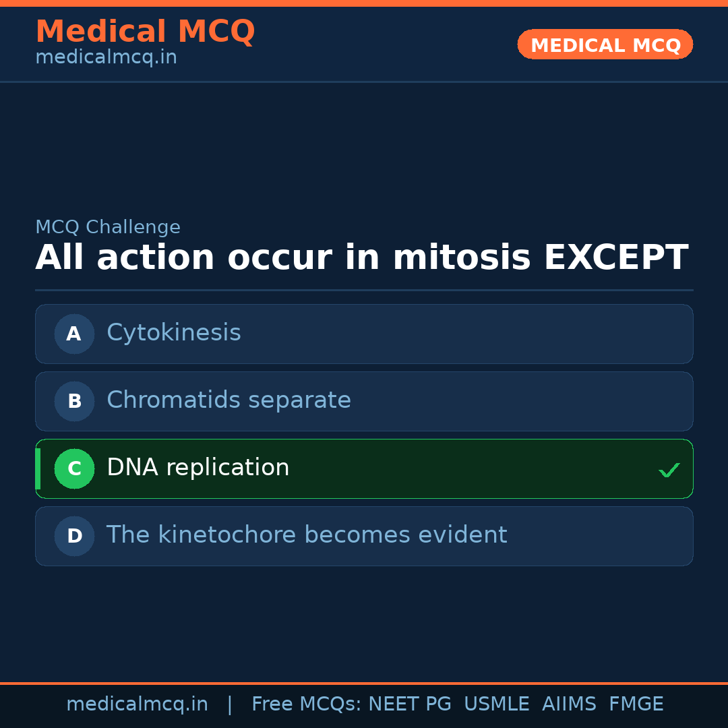728x728 pixels.
Task: Click the question heading about mitosis
Action: point(361,258)
